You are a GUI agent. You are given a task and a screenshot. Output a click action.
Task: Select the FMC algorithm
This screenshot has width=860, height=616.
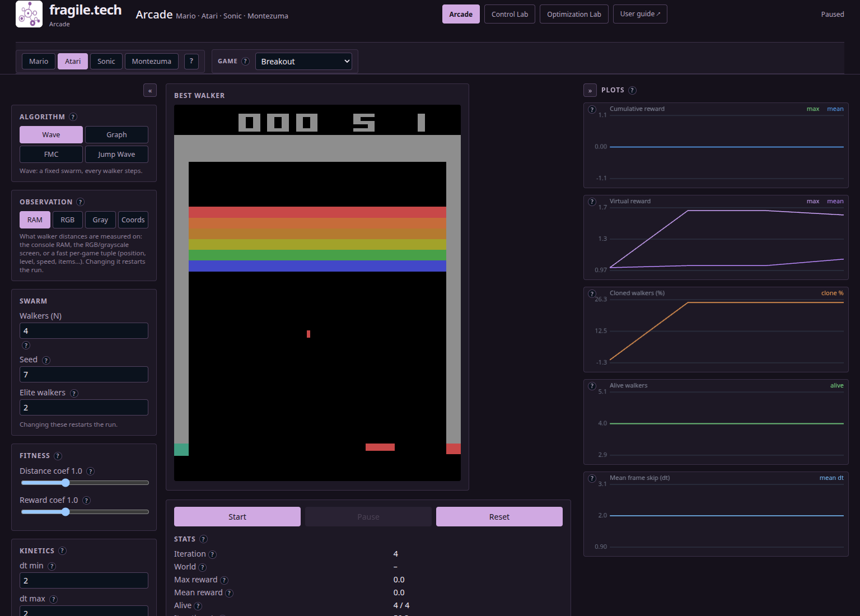click(x=51, y=154)
